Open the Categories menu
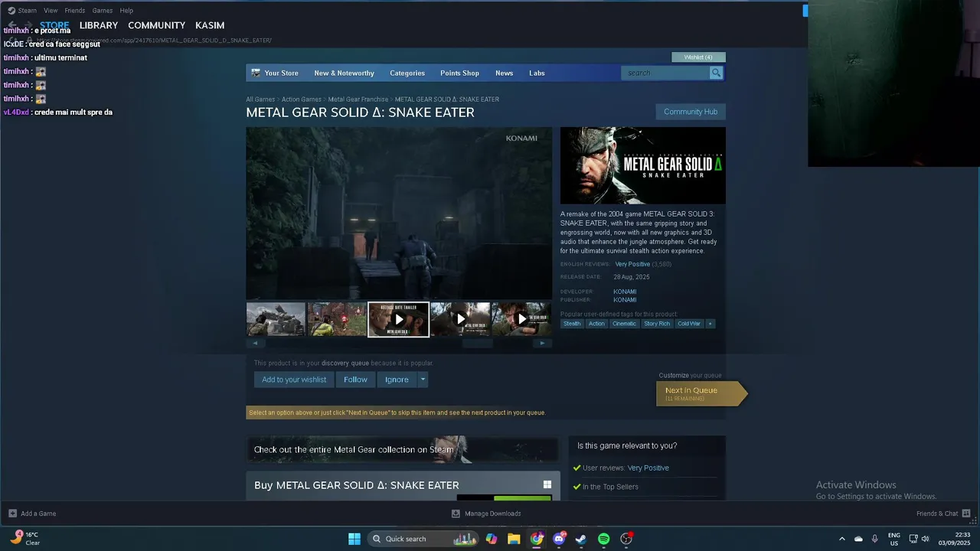Image resolution: width=980 pixels, height=551 pixels. coord(407,73)
